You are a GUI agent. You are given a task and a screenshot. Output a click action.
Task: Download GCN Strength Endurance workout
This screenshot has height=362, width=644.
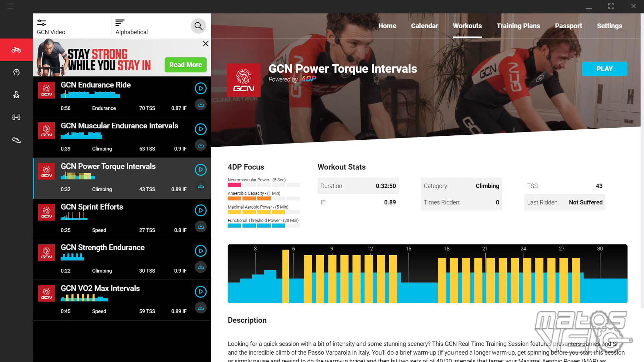point(201,267)
